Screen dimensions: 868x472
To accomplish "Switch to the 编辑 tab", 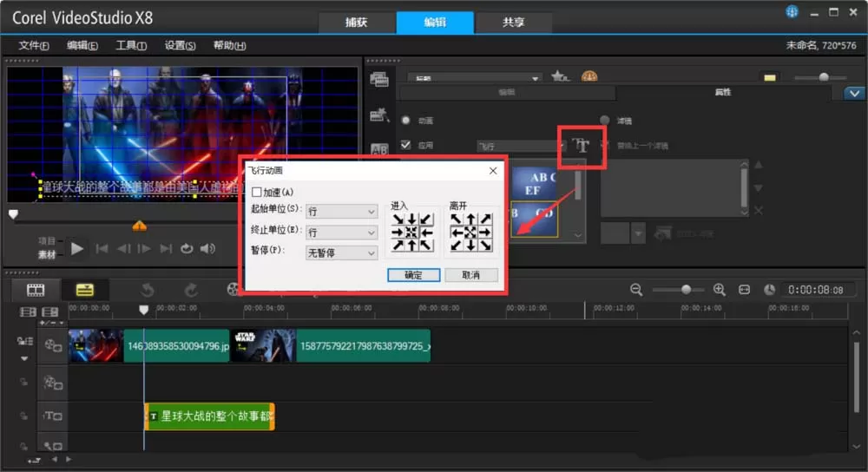I will coord(435,23).
